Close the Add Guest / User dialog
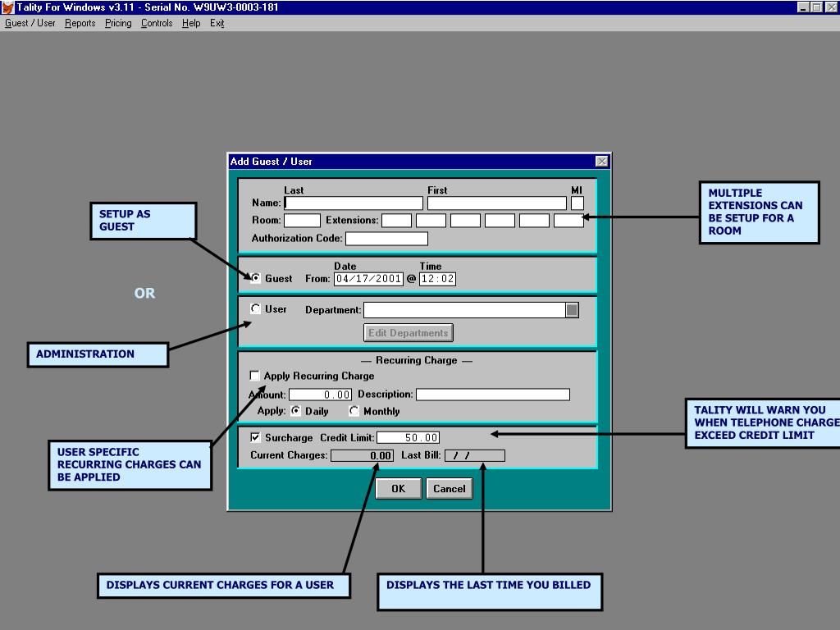Image resolution: width=840 pixels, height=630 pixels. 601,162
